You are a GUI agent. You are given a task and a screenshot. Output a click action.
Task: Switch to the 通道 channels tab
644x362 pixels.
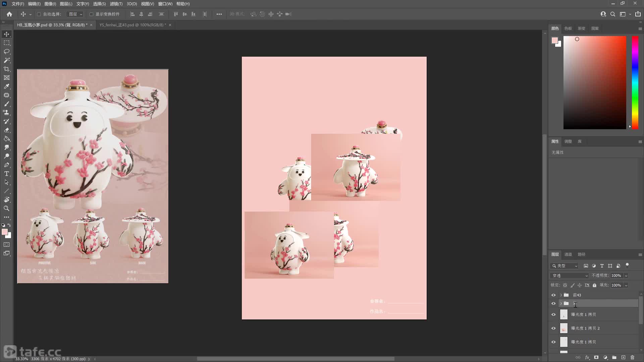(568, 254)
